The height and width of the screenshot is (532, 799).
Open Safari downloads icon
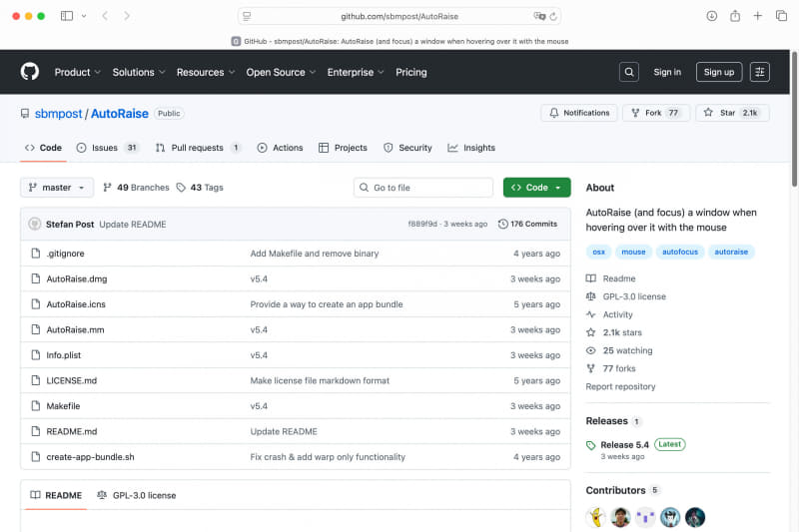tap(712, 16)
